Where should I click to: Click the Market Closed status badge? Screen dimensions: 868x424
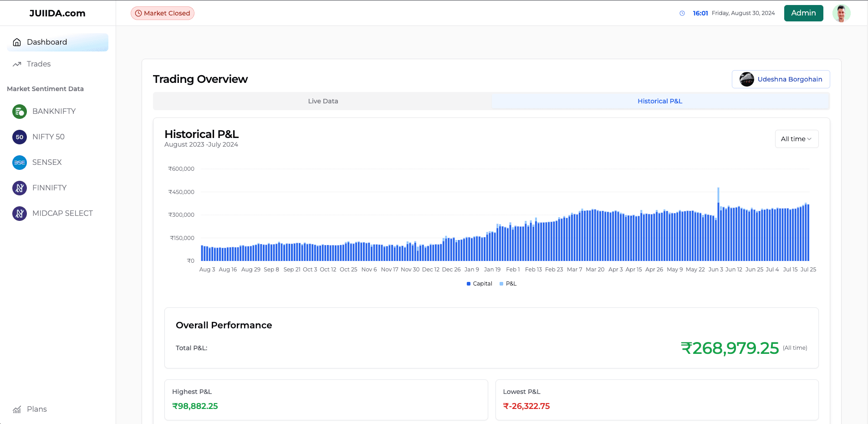click(x=163, y=13)
